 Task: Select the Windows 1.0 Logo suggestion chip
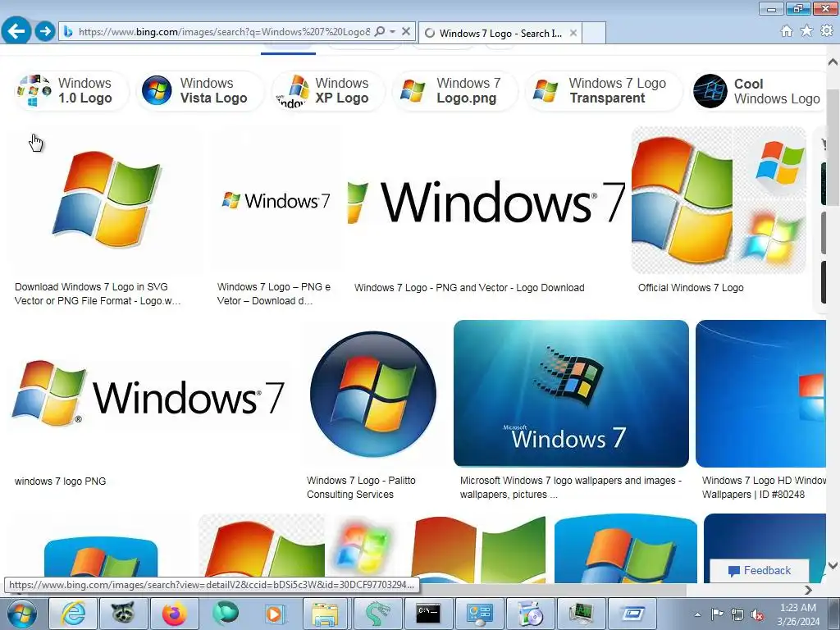pos(71,91)
